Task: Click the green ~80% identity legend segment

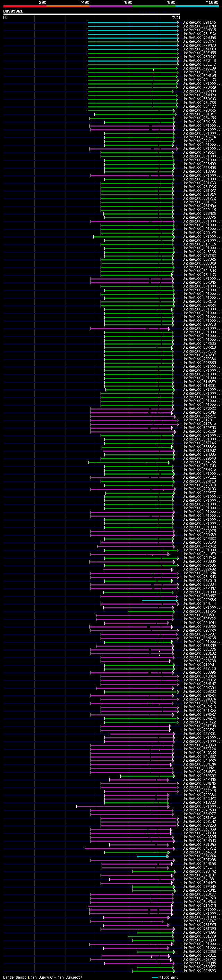Action: pos(154,6)
